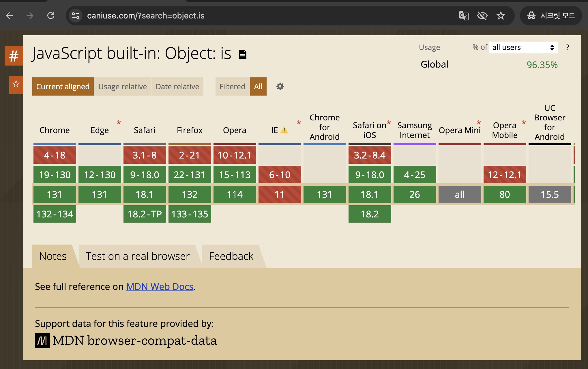This screenshot has width=588, height=369.
Task: Open the Test on a real browser tab
Action: coord(138,256)
